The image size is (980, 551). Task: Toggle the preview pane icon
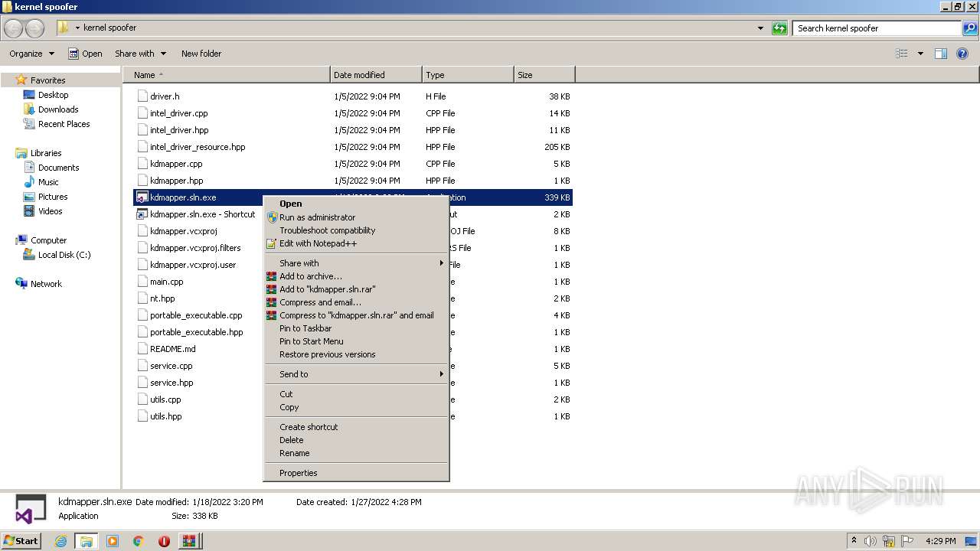point(941,54)
